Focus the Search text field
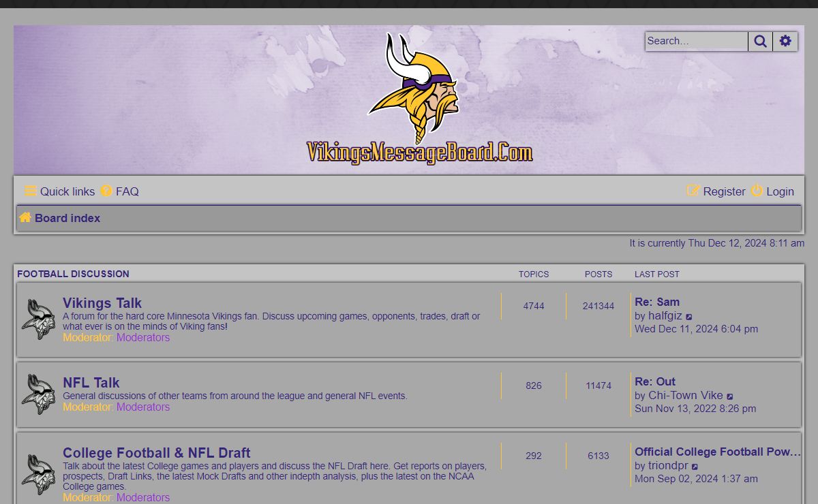 (697, 42)
